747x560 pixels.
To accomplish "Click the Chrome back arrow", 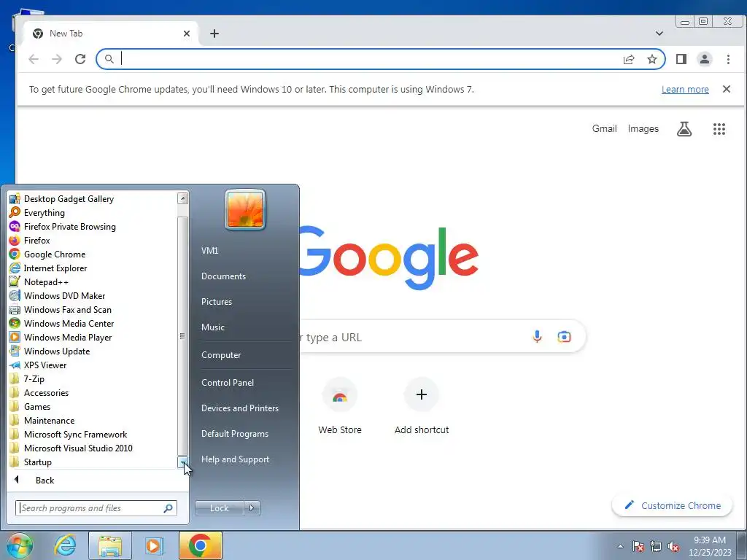I will coord(34,59).
